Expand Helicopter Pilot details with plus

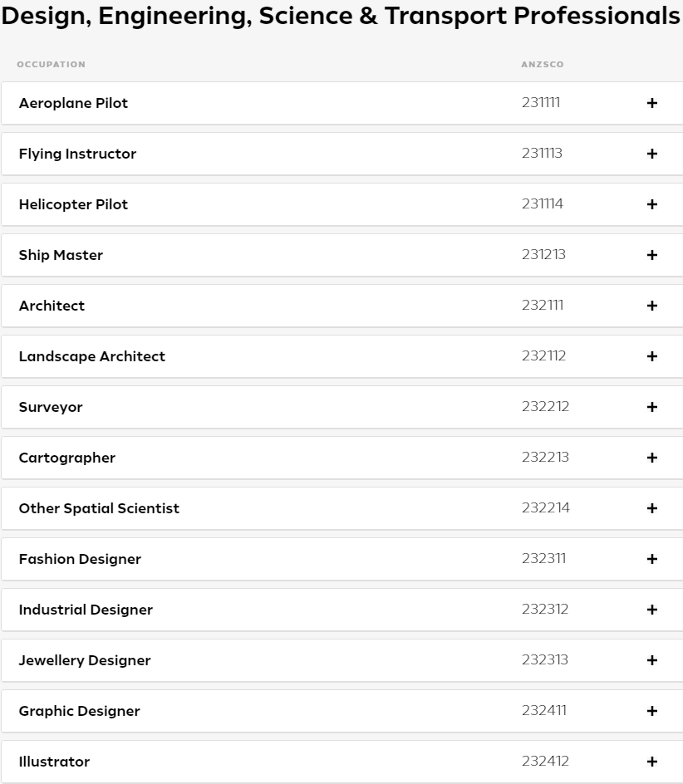coord(652,204)
